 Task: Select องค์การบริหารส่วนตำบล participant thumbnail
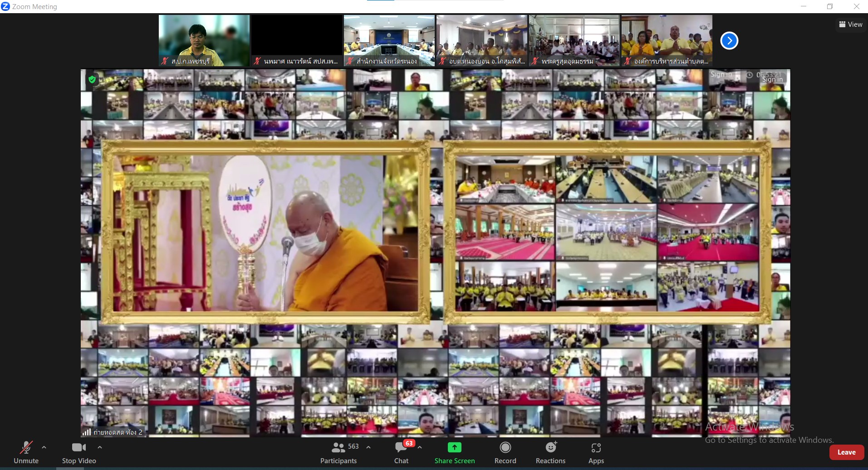coord(667,40)
